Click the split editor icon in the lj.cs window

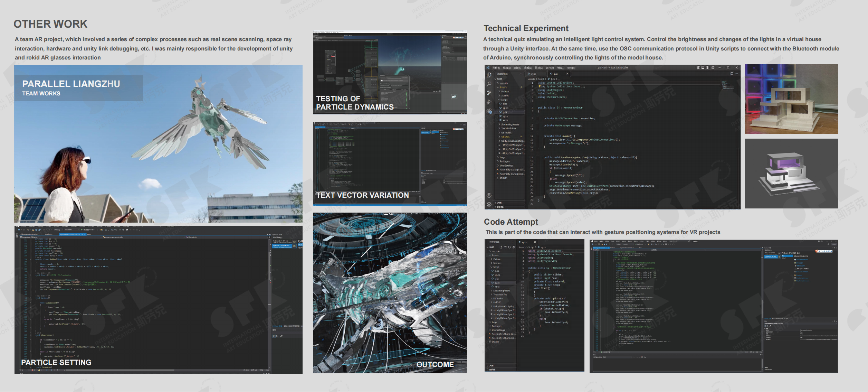pos(732,74)
